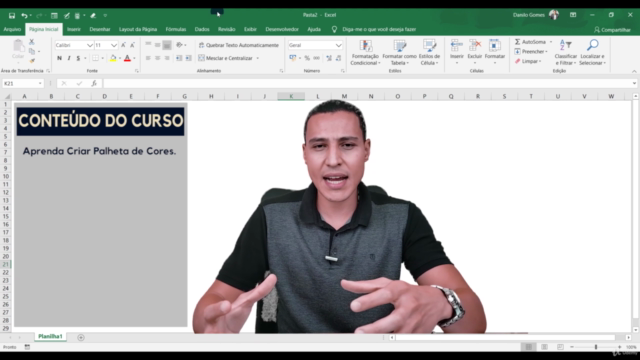The height and width of the screenshot is (360, 640).
Task: Toggle bold (N) formatting
Action: [60, 58]
